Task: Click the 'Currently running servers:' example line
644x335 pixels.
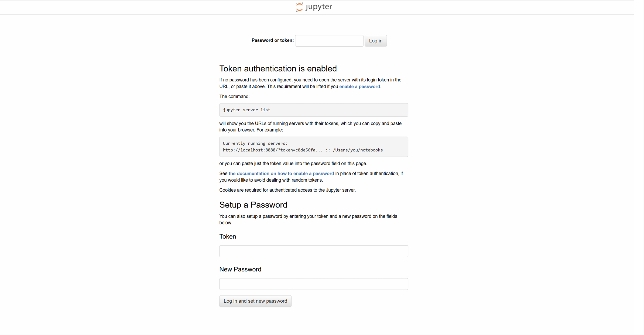Action: (x=255, y=143)
